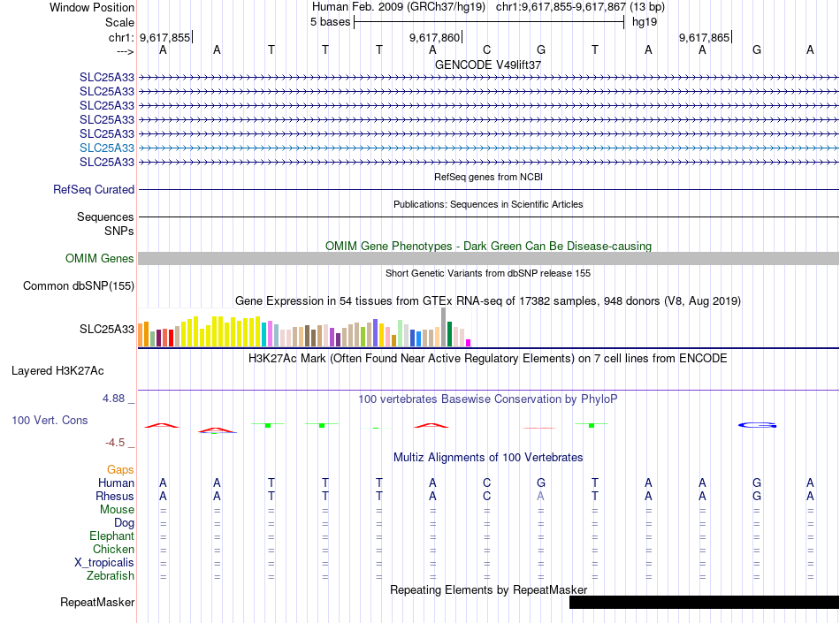
Task: Open the Common dbSNP(155) label
Action: coord(78,285)
